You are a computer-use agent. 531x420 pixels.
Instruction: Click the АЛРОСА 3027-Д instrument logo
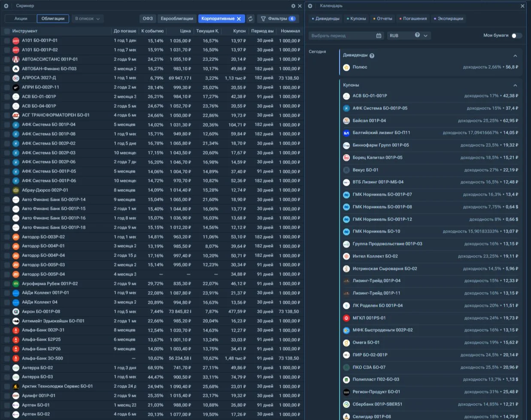pos(16,78)
